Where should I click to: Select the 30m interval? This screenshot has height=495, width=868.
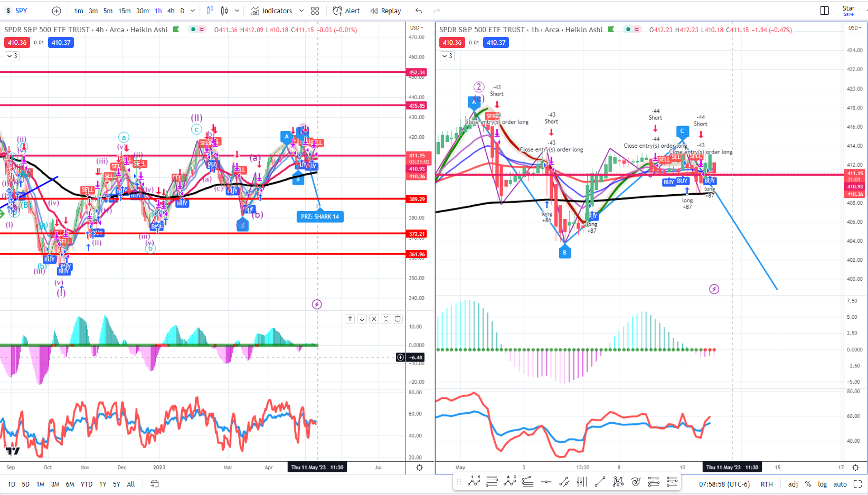pos(143,11)
